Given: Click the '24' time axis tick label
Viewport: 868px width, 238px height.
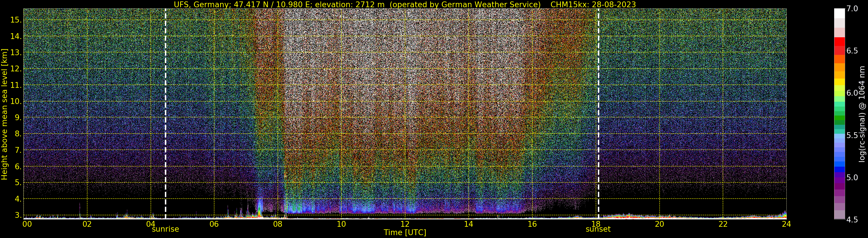Looking at the screenshot, I should tap(786, 224).
